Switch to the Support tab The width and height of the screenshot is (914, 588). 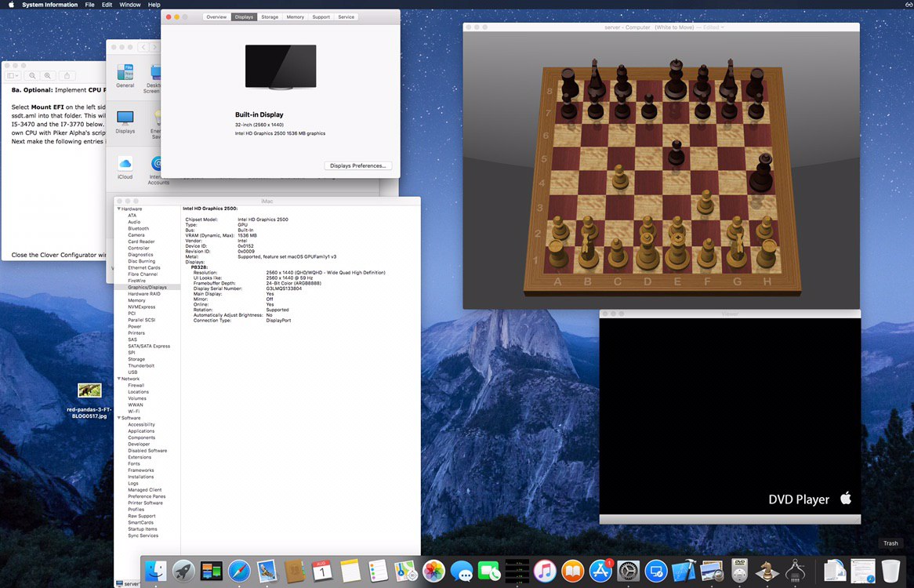click(x=321, y=17)
